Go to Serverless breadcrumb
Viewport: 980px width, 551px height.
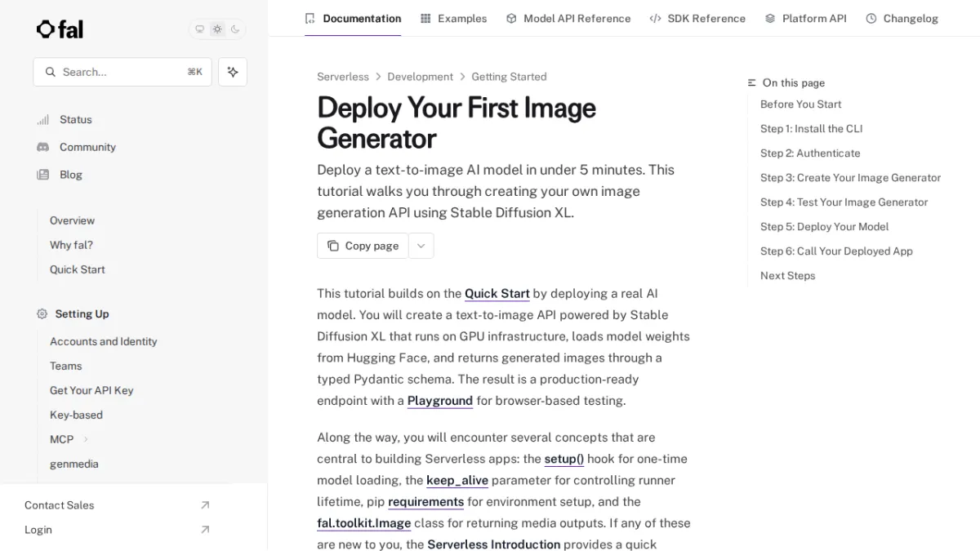click(x=343, y=77)
